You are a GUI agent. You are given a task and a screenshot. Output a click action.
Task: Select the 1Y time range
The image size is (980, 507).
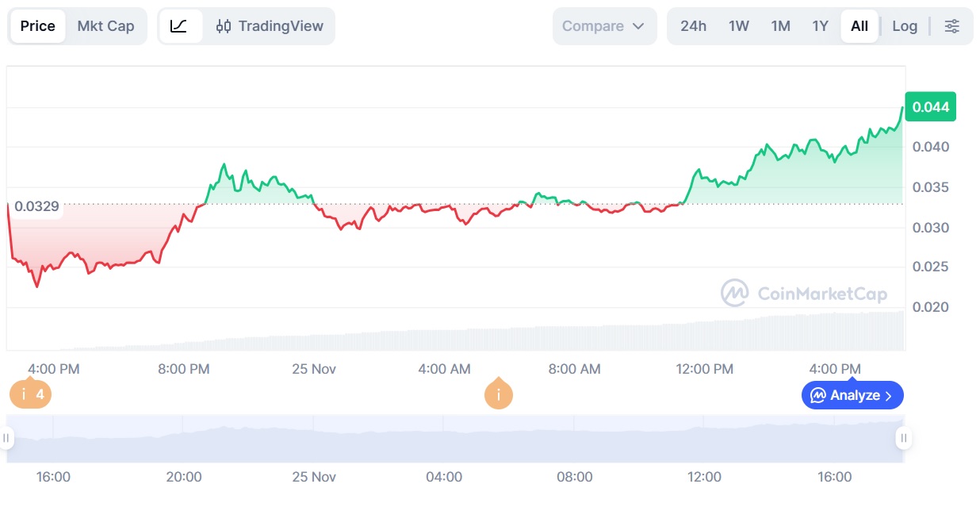[x=820, y=26]
